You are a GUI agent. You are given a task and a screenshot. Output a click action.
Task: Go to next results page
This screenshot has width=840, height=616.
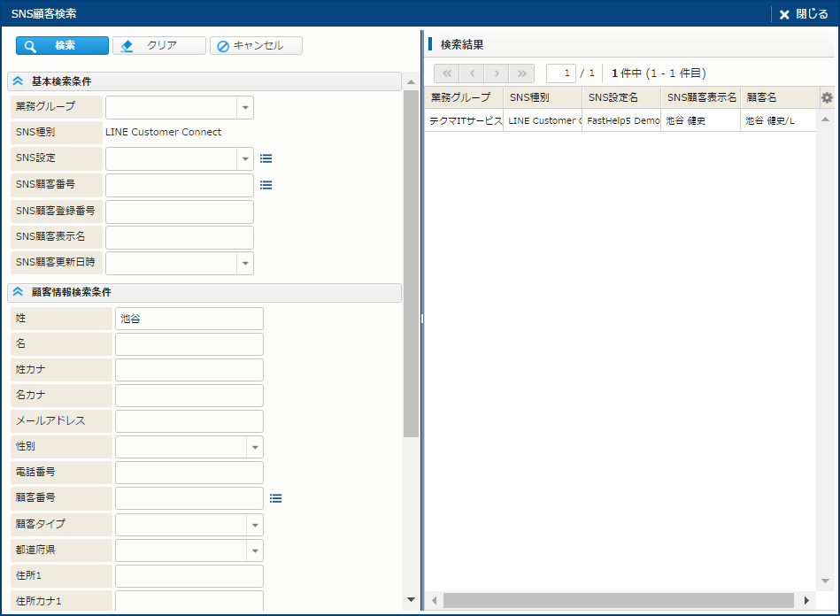[497, 73]
